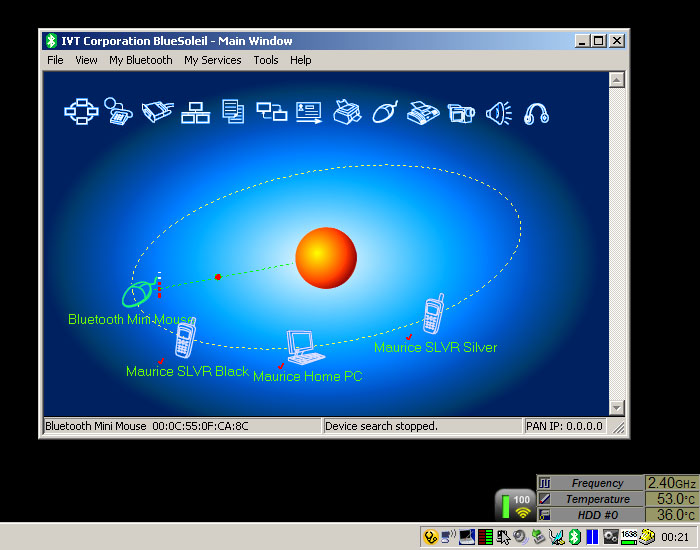The width and height of the screenshot is (700, 550).
Task: Click the speaker volume tray icon
Action: click(520, 537)
